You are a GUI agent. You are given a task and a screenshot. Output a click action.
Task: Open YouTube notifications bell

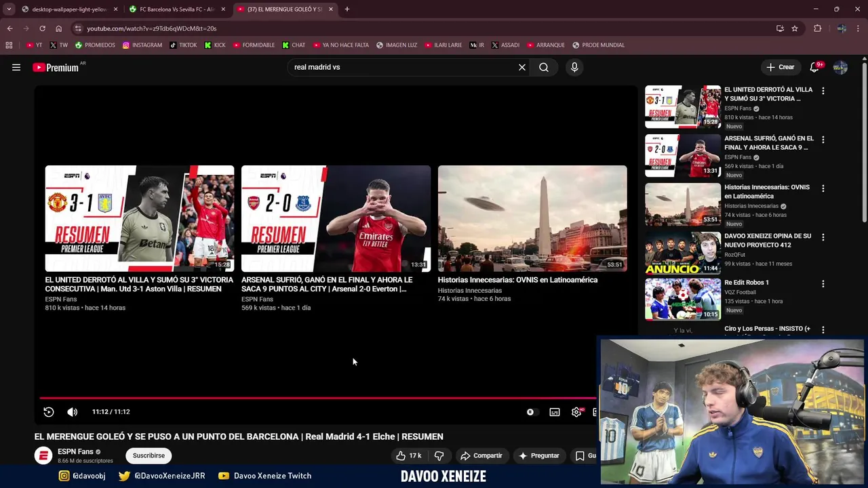[814, 67]
